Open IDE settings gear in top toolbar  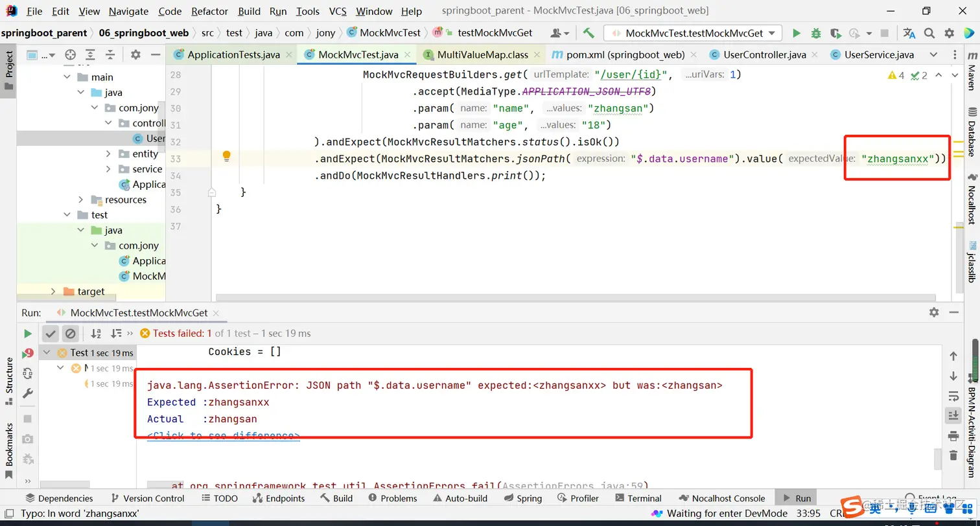coord(949,33)
